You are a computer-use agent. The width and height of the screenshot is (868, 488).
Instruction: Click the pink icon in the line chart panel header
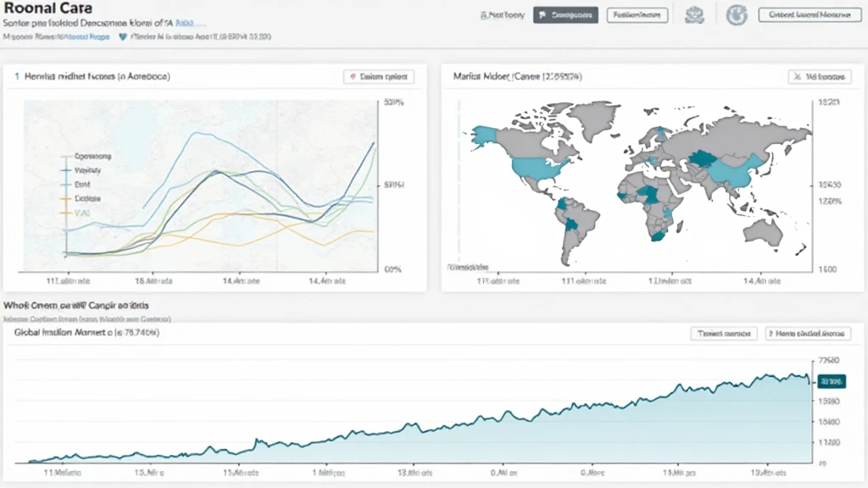pyautogui.click(x=352, y=76)
